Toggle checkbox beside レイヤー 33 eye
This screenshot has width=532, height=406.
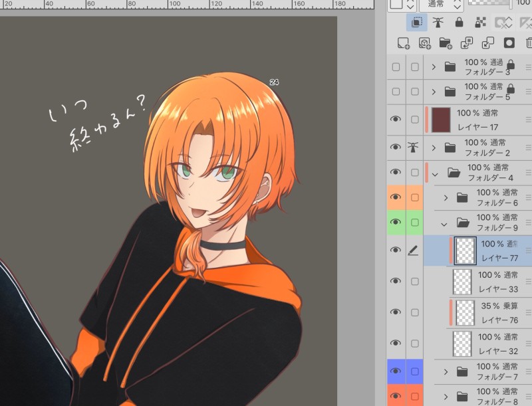[414, 281]
